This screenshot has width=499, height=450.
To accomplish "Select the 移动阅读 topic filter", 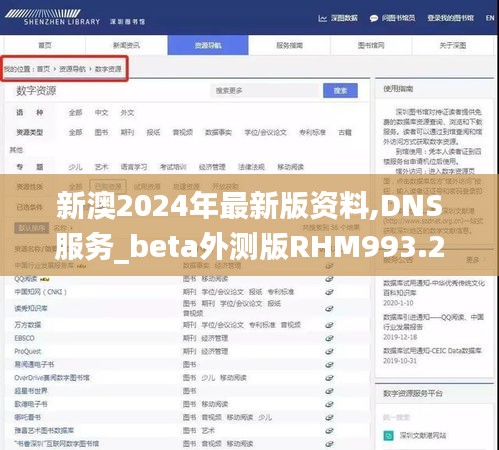I will coord(290,167).
